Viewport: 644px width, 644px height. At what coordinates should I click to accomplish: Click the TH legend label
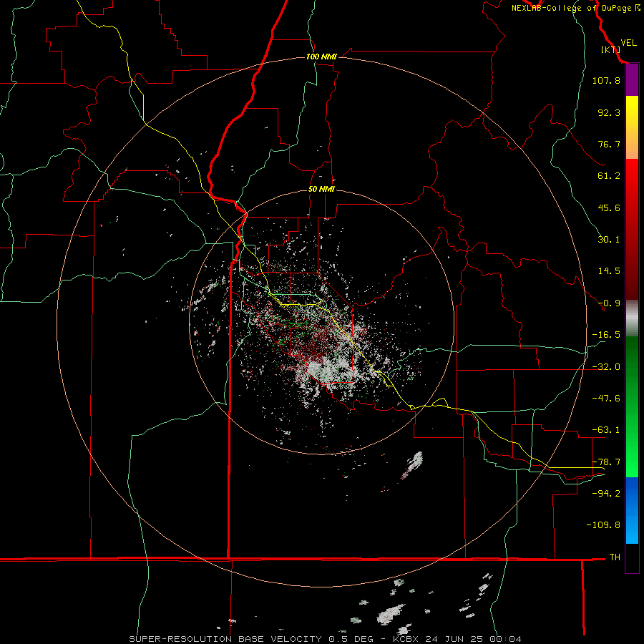point(615,557)
